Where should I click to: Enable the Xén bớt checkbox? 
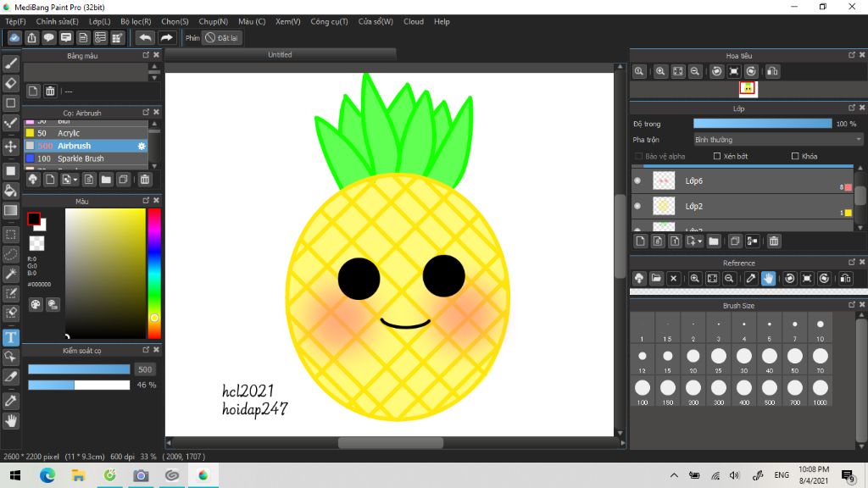717,157
